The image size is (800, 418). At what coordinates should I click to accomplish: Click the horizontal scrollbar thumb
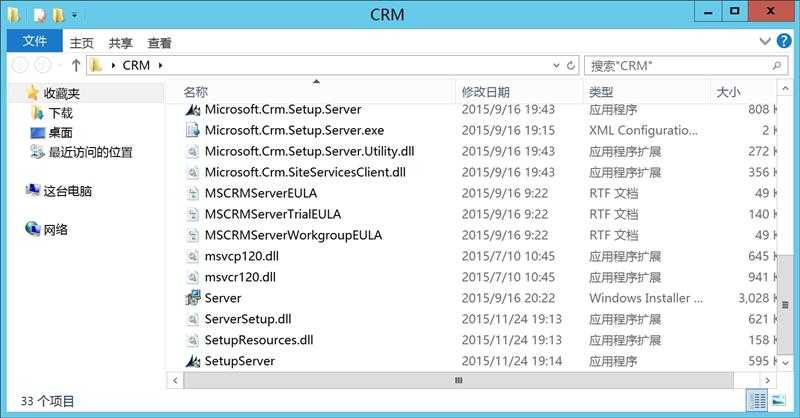point(458,380)
